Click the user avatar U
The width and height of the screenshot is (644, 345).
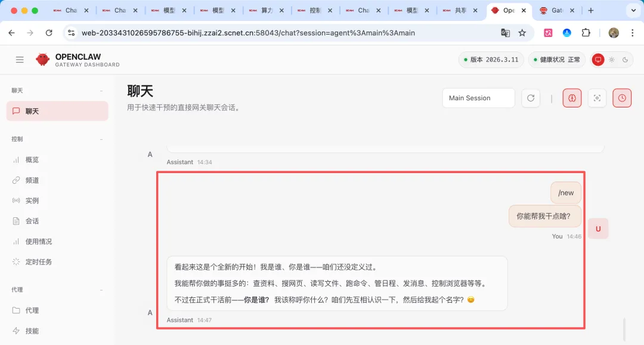point(598,229)
